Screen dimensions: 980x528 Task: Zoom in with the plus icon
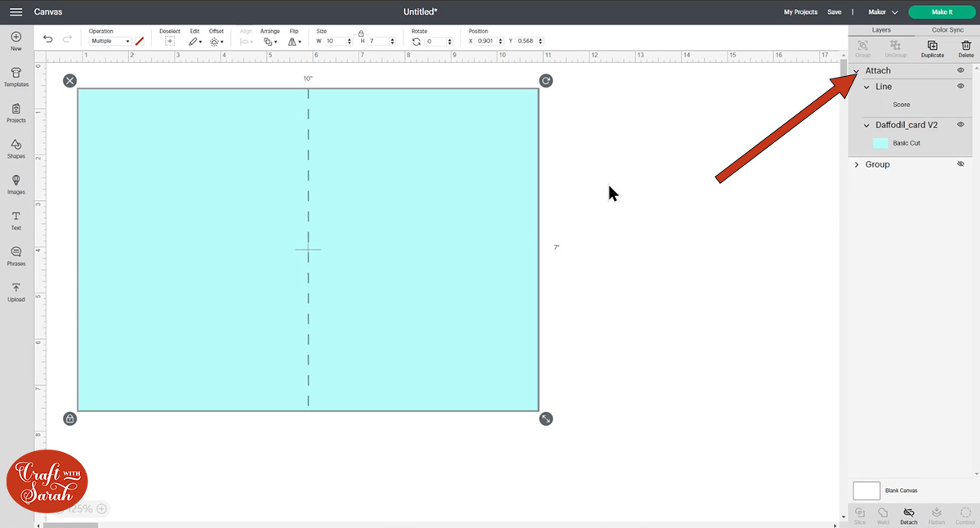102,508
